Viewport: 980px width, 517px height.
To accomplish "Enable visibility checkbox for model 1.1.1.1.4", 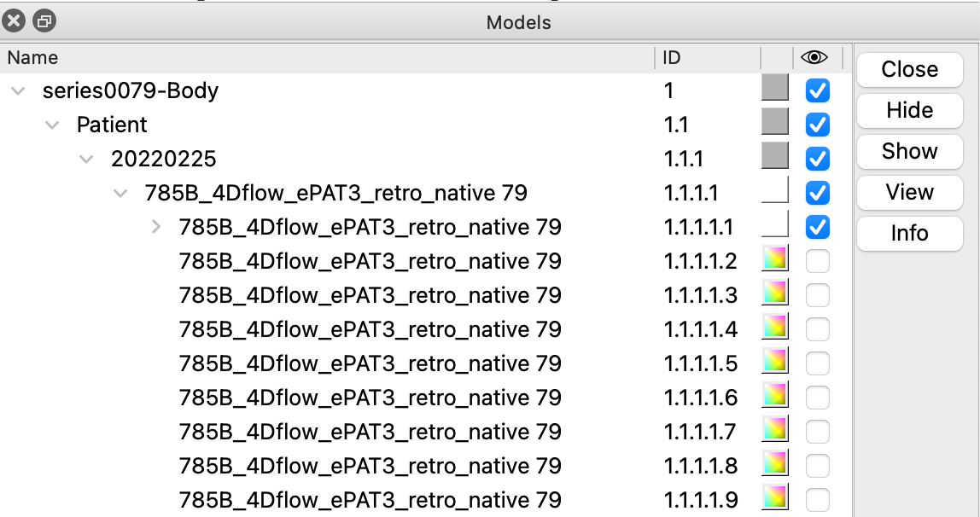I will click(817, 329).
